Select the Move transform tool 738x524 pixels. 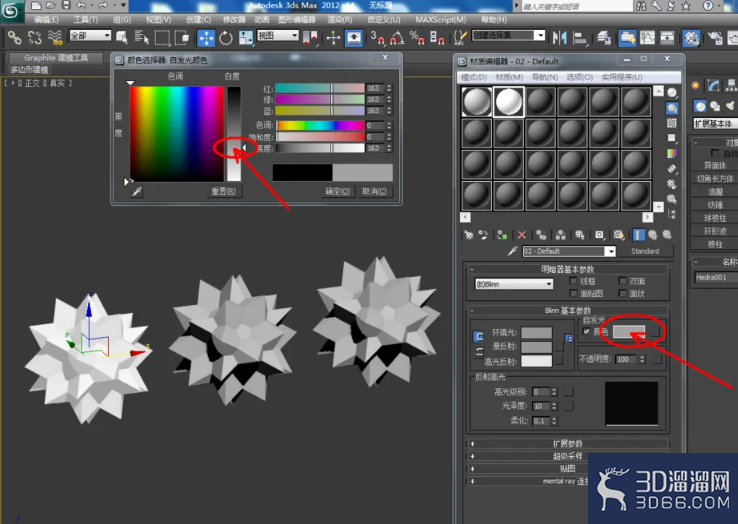(206, 38)
